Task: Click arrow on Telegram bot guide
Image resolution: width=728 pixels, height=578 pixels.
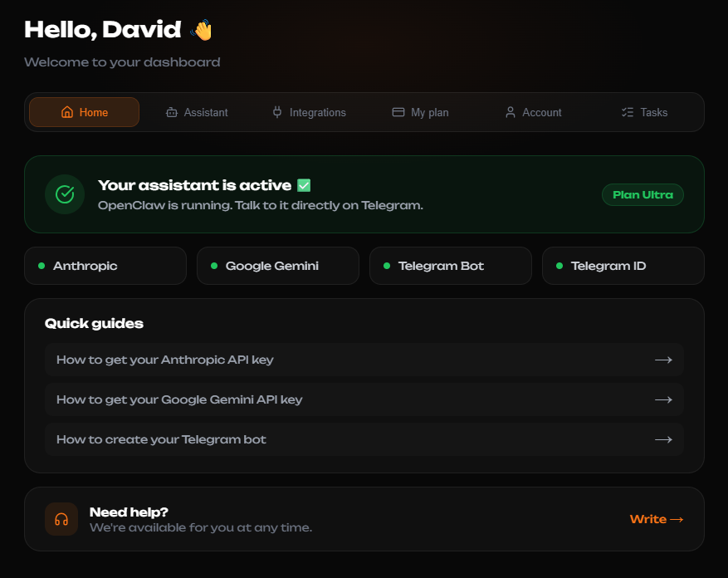Action: point(663,439)
